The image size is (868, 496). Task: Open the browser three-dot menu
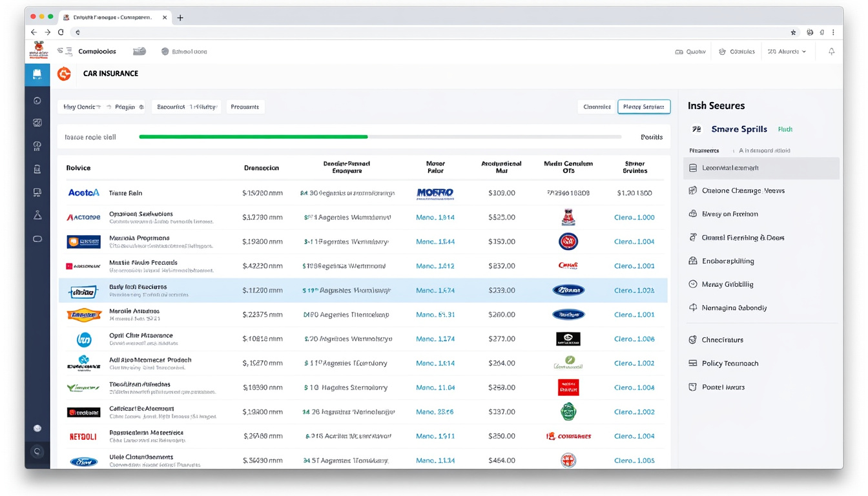834,32
